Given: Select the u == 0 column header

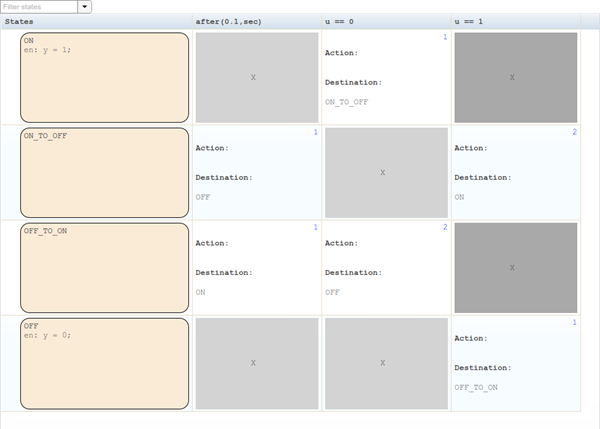Looking at the screenshot, I should 386,21.
